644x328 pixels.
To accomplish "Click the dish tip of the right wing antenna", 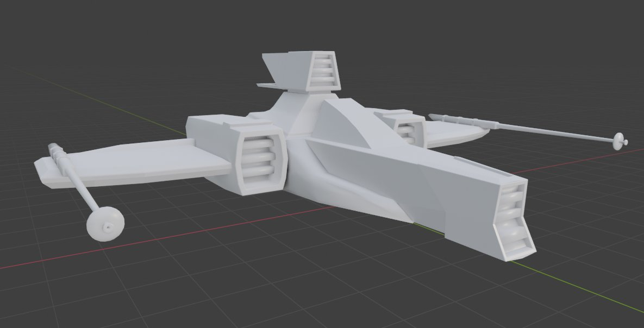I will coord(620,141).
